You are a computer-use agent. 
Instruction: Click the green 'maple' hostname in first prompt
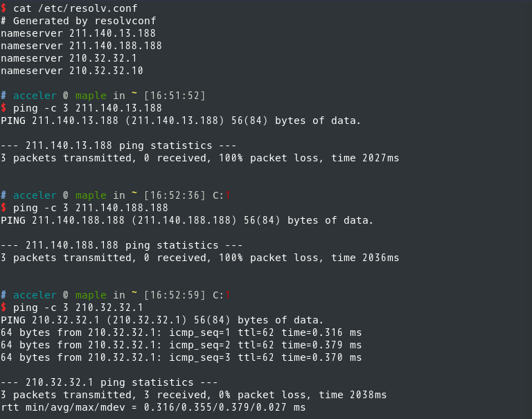[x=91, y=96]
